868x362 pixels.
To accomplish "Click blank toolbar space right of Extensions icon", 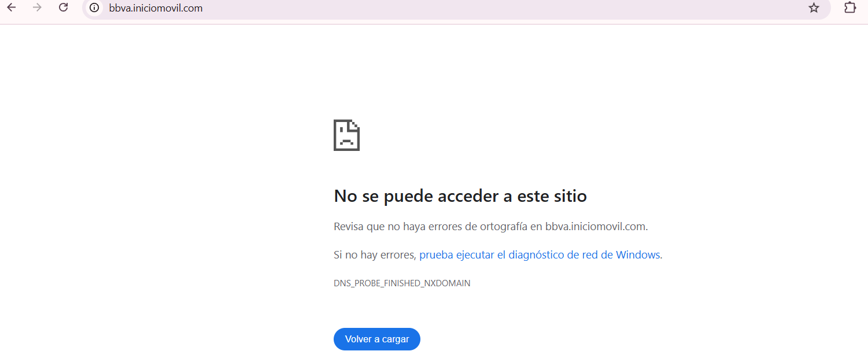I will [x=863, y=8].
